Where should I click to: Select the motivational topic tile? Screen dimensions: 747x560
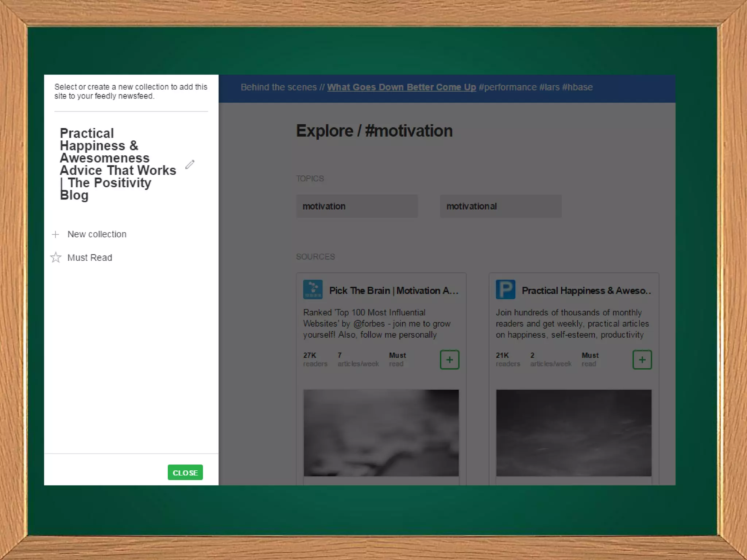pyautogui.click(x=500, y=206)
